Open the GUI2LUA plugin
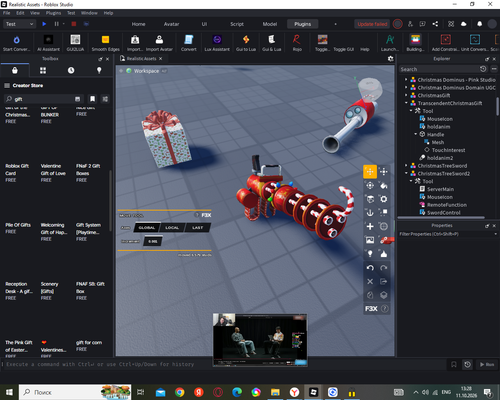The height and width of the screenshot is (400, 500). coord(75,43)
